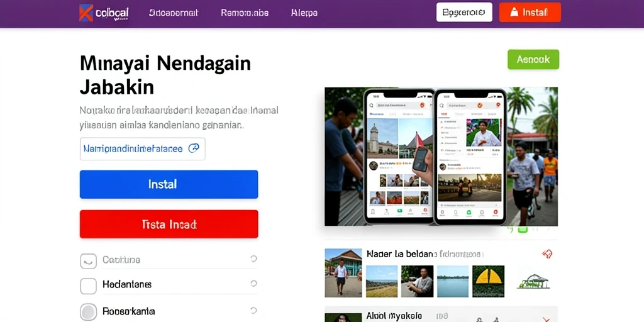The width and height of the screenshot is (644, 322).
Task: Toggle the Hedanianes checkbox
Action: click(x=88, y=286)
